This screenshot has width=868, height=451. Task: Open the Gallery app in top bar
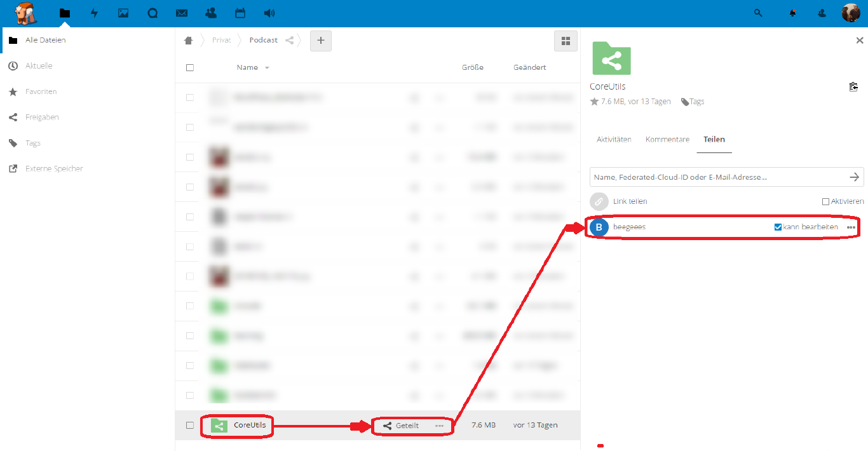tap(123, 13)
